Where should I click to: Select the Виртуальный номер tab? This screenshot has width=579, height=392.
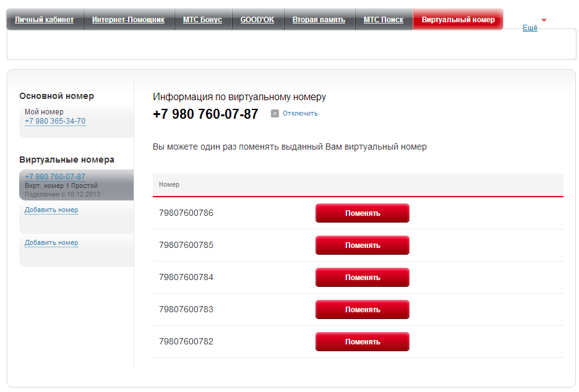pos(458,20)
